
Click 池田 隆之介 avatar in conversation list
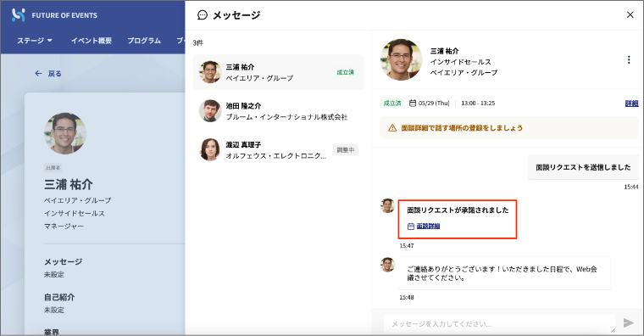click(x=210, y=110)
